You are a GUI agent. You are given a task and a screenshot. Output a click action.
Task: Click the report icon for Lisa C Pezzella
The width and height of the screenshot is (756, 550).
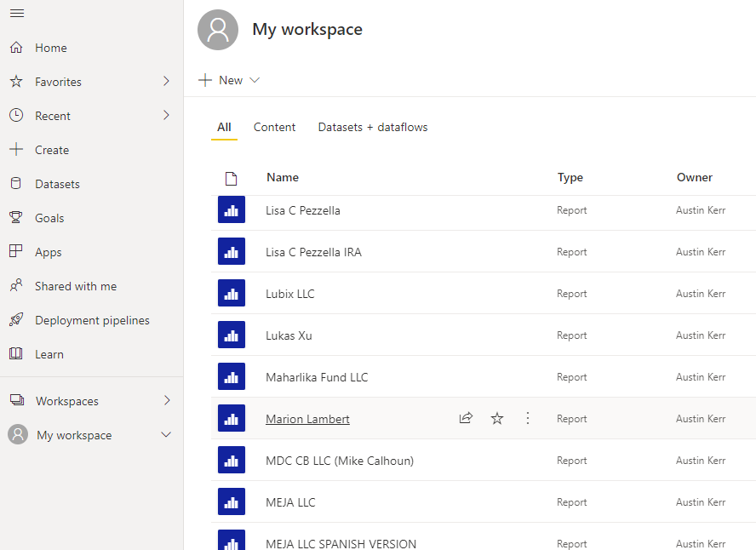coord(232,209)
